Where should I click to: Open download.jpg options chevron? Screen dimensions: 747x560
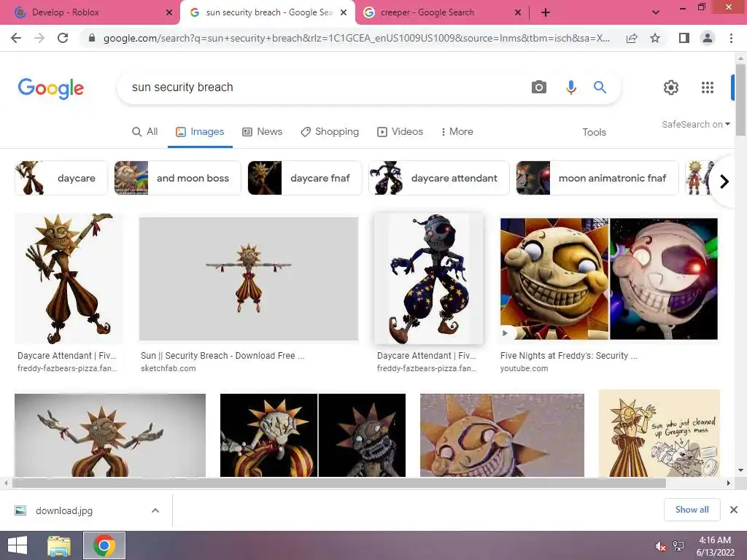155,510
